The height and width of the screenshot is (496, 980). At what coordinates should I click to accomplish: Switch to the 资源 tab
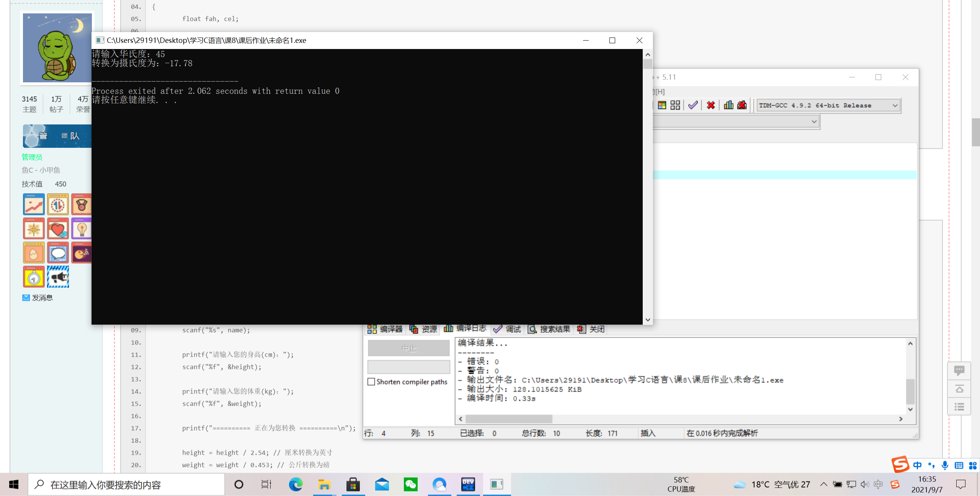(x=423, y=329)
